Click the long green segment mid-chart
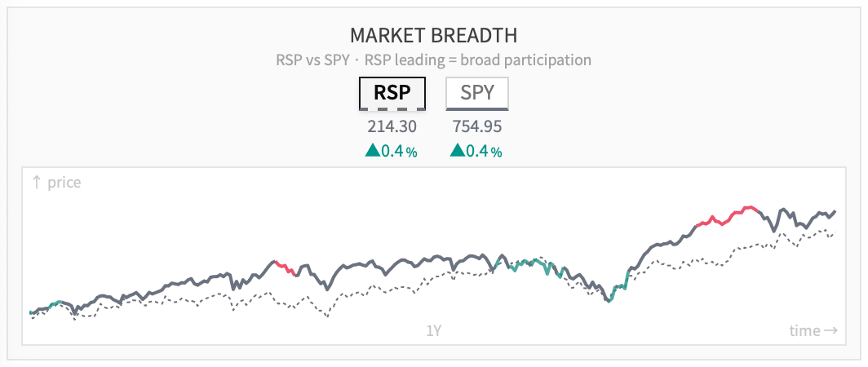 point(530,265)
